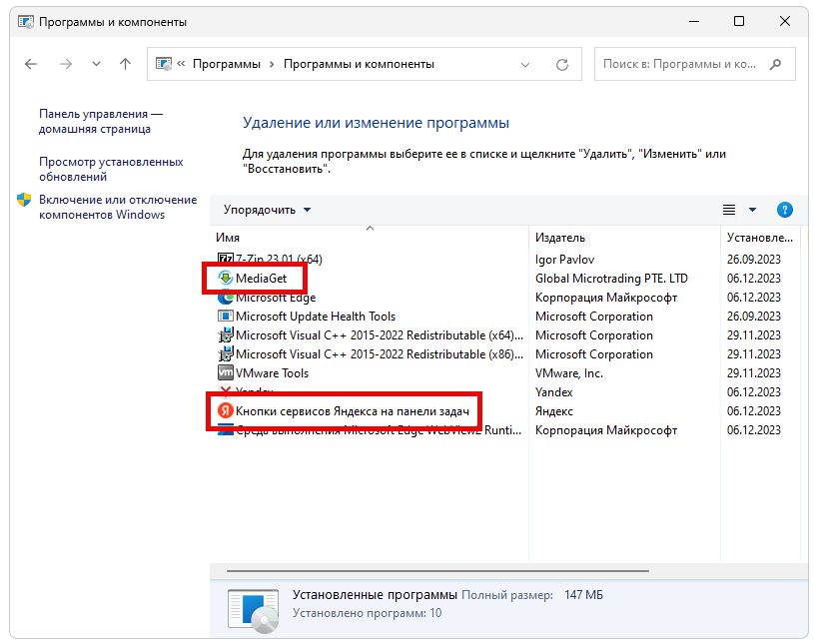The image size is (813, 644).
Task: Open Панель управления — домашняя страница link
Action: coord(101,122)
